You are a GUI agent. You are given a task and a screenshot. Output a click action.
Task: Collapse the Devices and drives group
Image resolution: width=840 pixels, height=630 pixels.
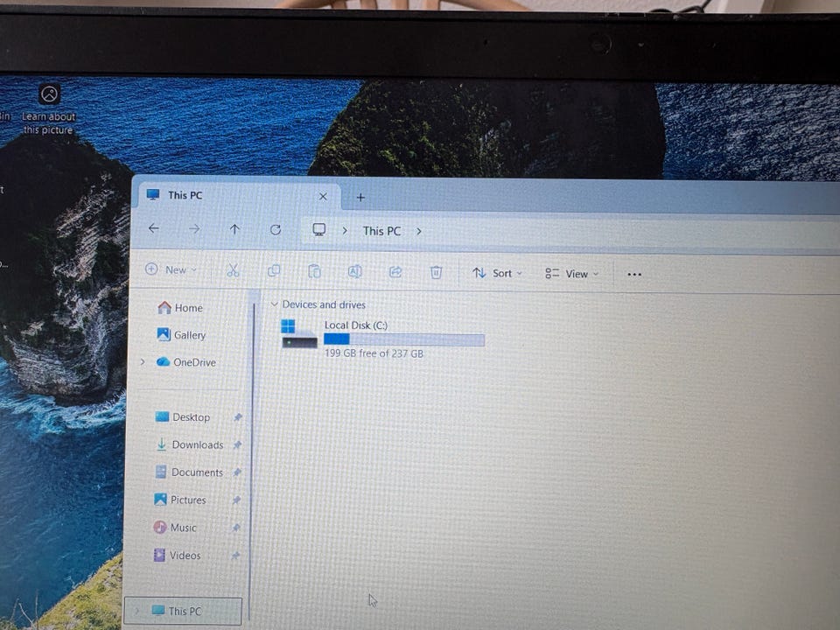274,304
